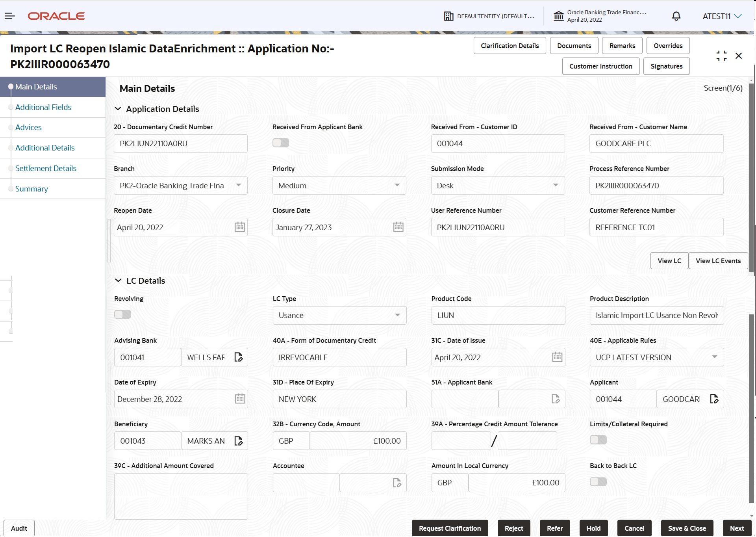Open the hamburger navigation menu

(x=10, y=16)
